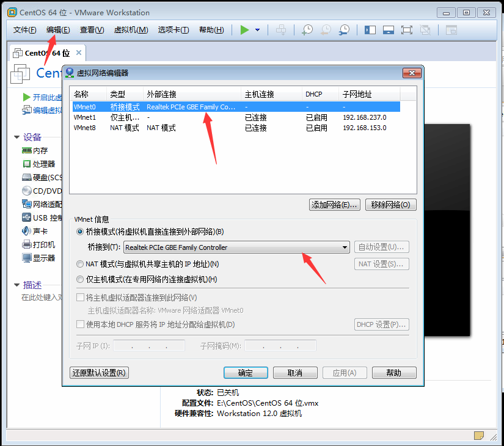The image size is (504, 446).
Task: Select bridged mode radio button
Action: (80, 232)
